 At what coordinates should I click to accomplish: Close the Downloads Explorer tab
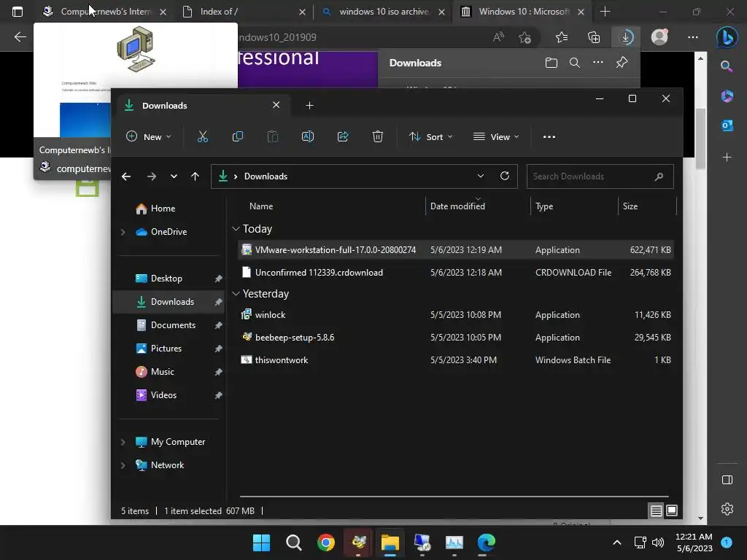coord(276,105)
